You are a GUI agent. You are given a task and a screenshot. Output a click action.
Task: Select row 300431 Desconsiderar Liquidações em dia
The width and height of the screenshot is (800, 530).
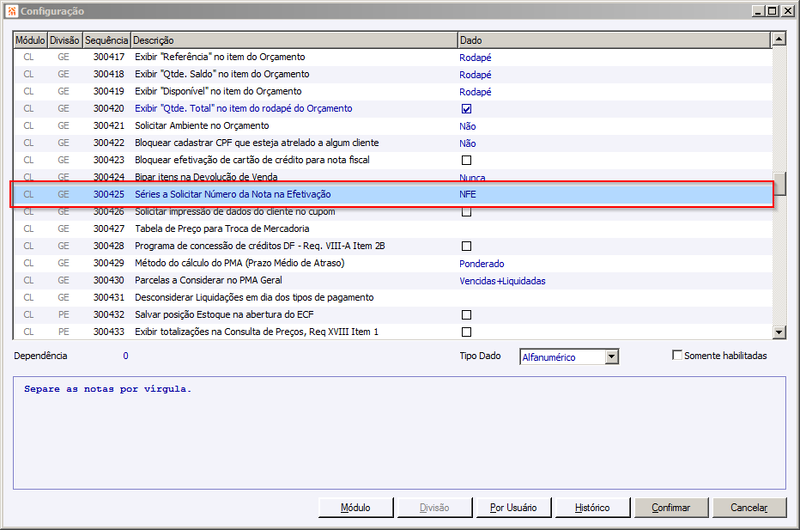(392, 297)
